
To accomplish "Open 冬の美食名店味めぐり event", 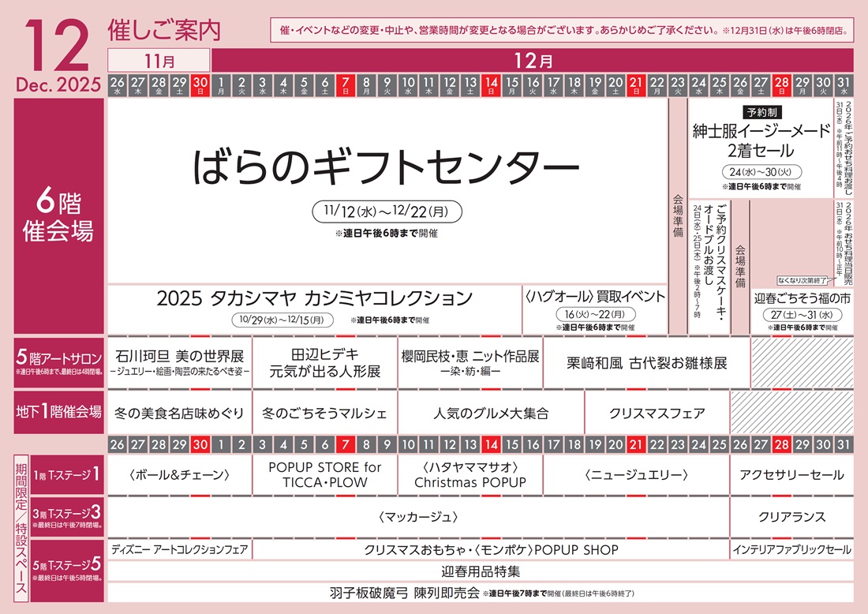I will coord(180,413).
